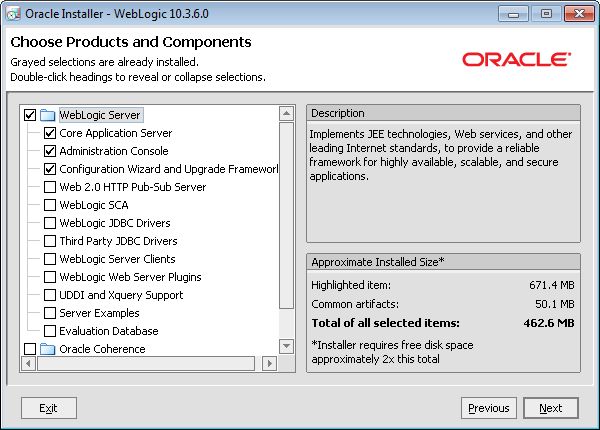Click the horizontal scrollbar thumb
This screenshot has height=430, width=600.
click(x=146, y=363)
